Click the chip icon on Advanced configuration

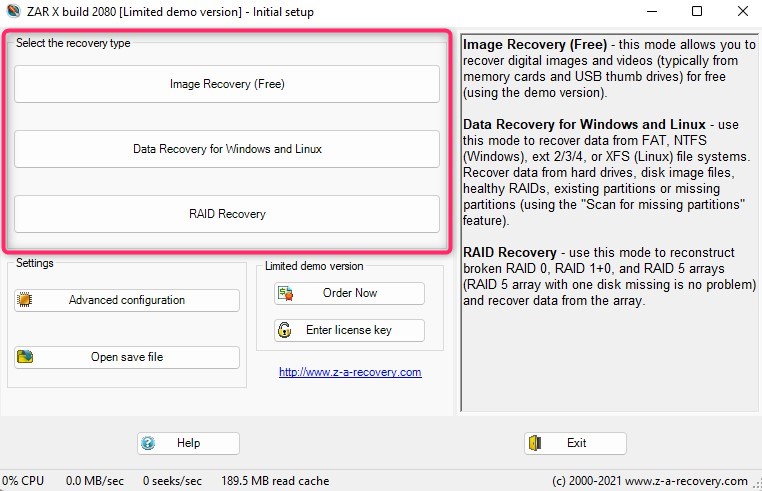click(24, 300)
